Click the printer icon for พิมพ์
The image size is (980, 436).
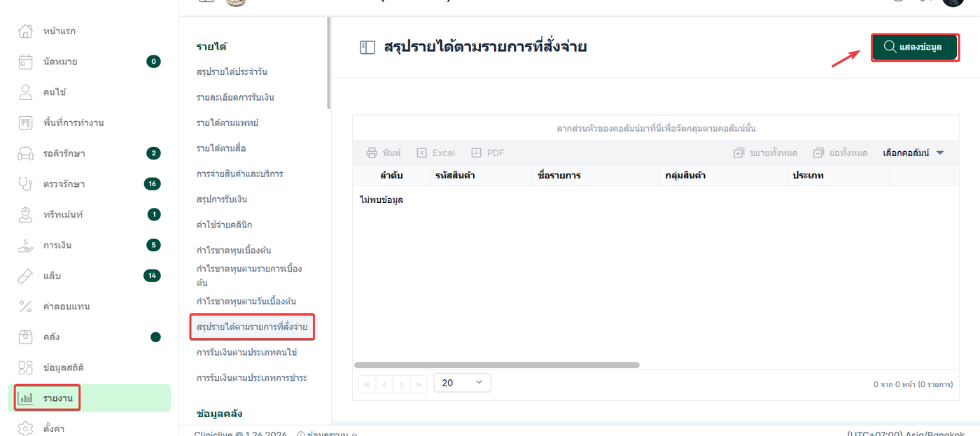(372, 153)
